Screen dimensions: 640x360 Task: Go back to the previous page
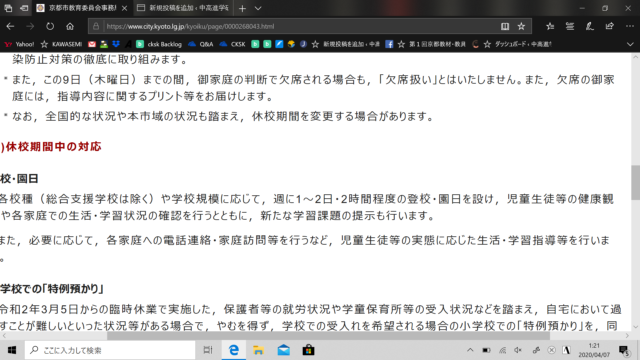tap(10, 26)
